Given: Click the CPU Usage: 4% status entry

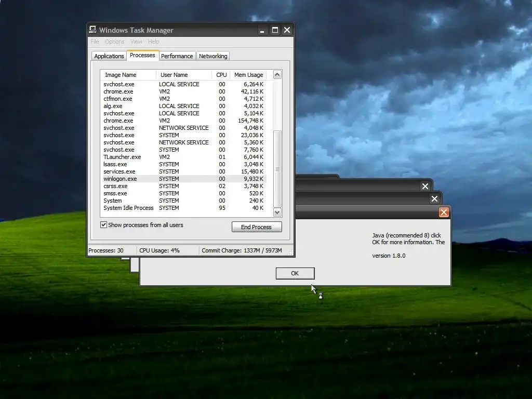Looking at the screenshot, I should tap(168, 251).
